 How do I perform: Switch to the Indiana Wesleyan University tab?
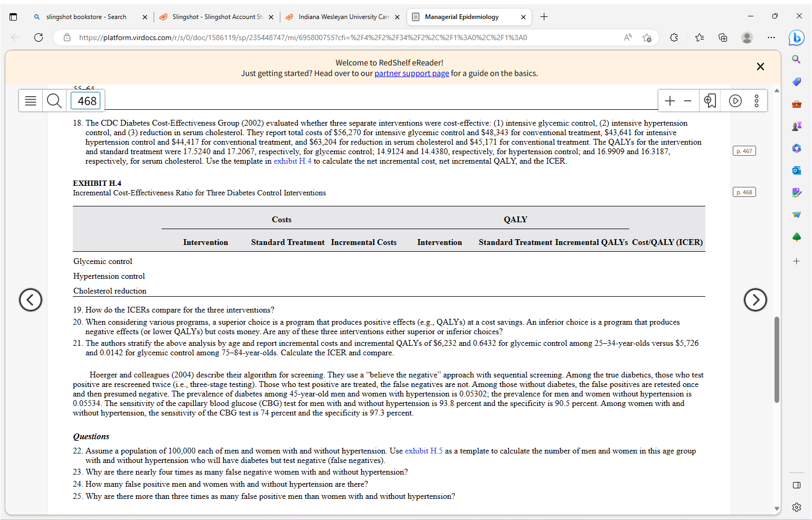point(343,17)
